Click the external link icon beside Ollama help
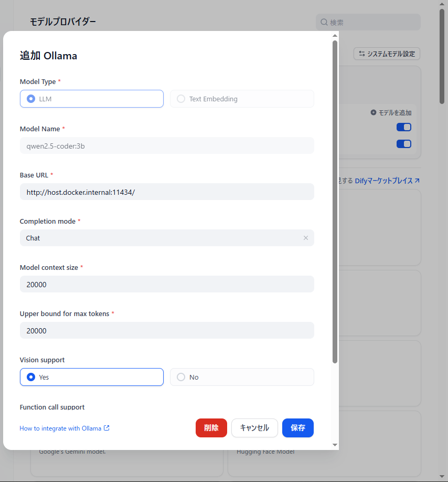 coord(106,428)
